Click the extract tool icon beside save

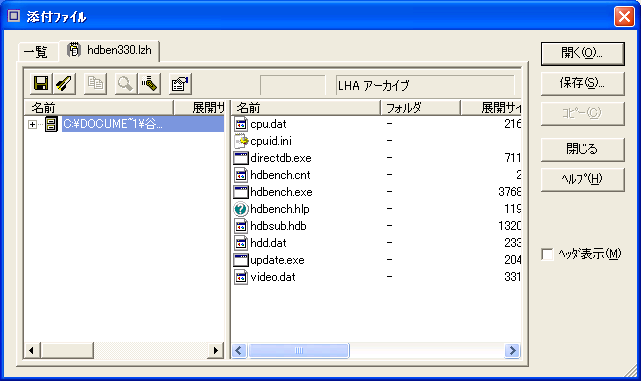click(x=64, y=84)
